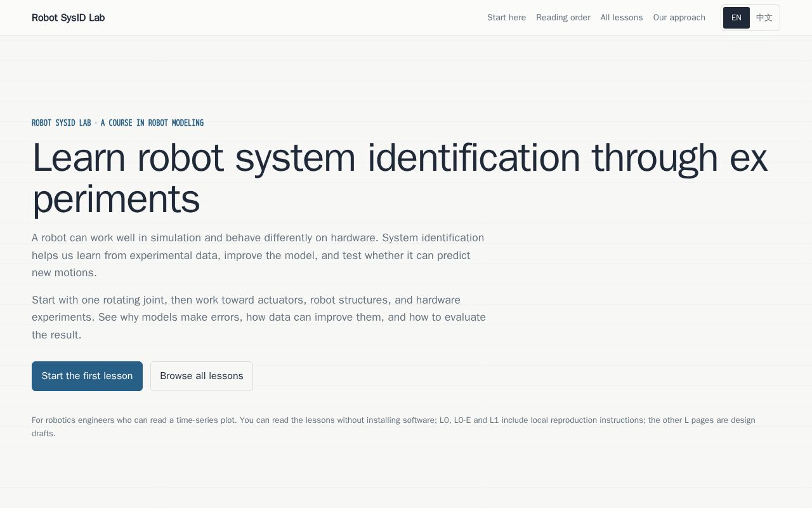Click the Start the first lesson button
The height and width of the screenshot is (508, 812).
(87, 376)
